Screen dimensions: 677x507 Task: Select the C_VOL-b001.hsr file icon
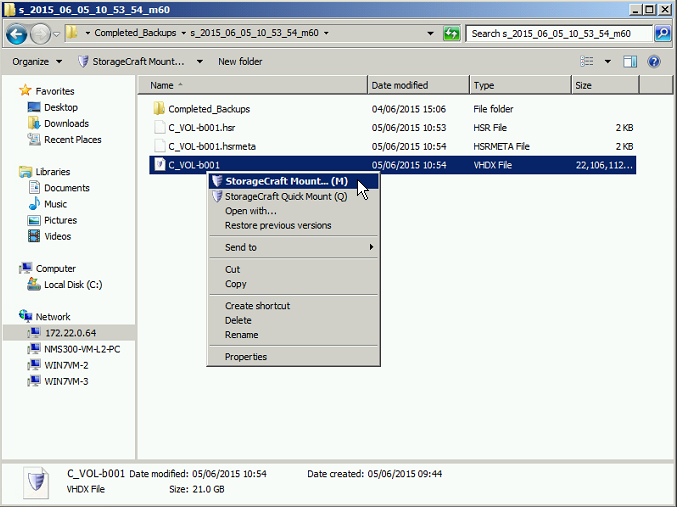pyautogui.click(x=160, y=127)
